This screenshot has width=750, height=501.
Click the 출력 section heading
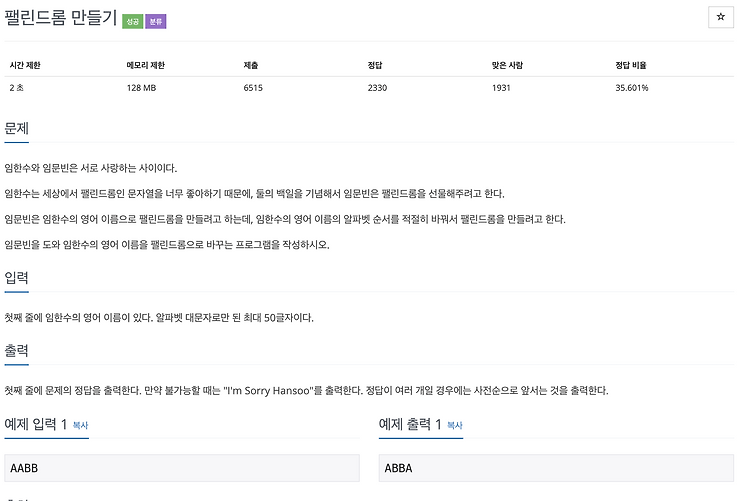click(17, 351)
